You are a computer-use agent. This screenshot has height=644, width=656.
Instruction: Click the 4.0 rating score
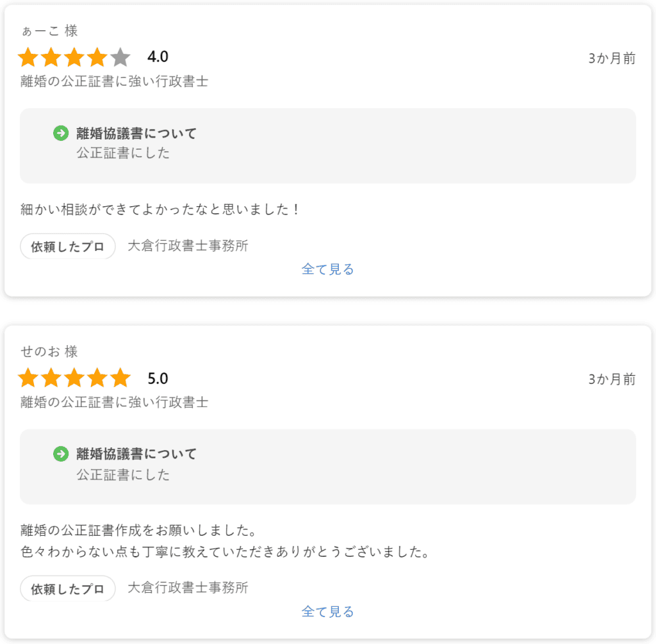[x=158, y=57]
